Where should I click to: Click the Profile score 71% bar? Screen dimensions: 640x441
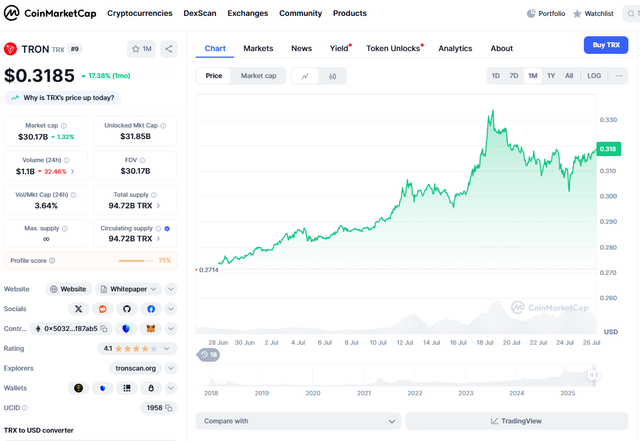(x=136, y=261)
